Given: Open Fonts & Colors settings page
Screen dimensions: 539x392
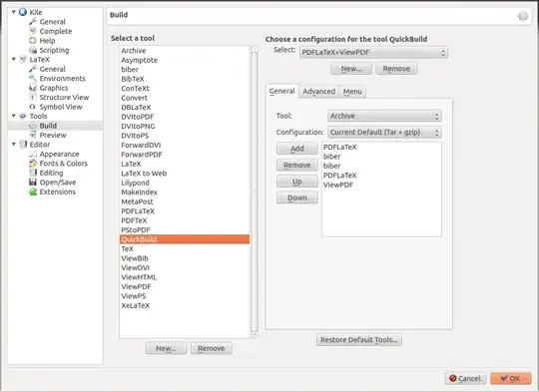Looking at the screenshot, I should click(63, 164).
